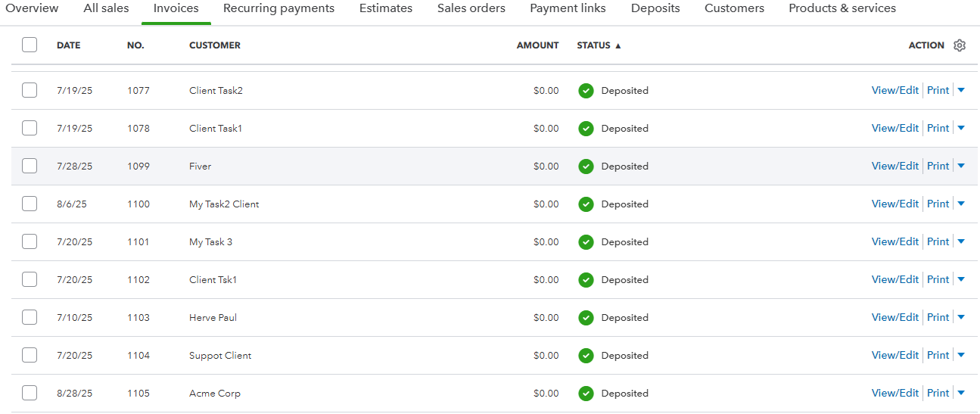Image resolution: width=980 pixels, height=414 pixels.
Task: Open the table settings gear icon
Action: point(960,45)
